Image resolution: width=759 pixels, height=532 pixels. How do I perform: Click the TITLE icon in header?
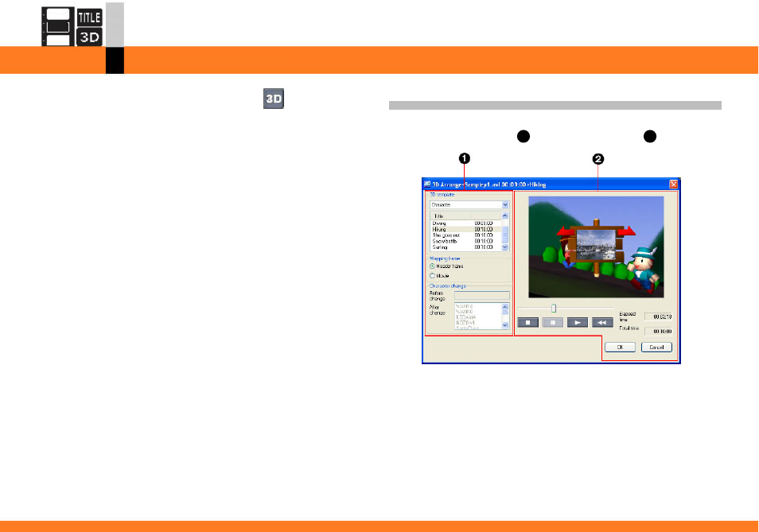[x=90, y=17]
